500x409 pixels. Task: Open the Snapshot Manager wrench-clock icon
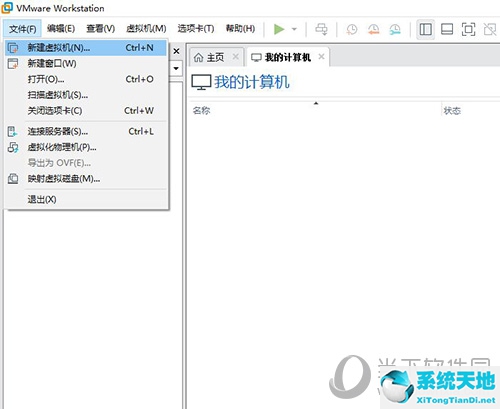[x=395, y=29]
